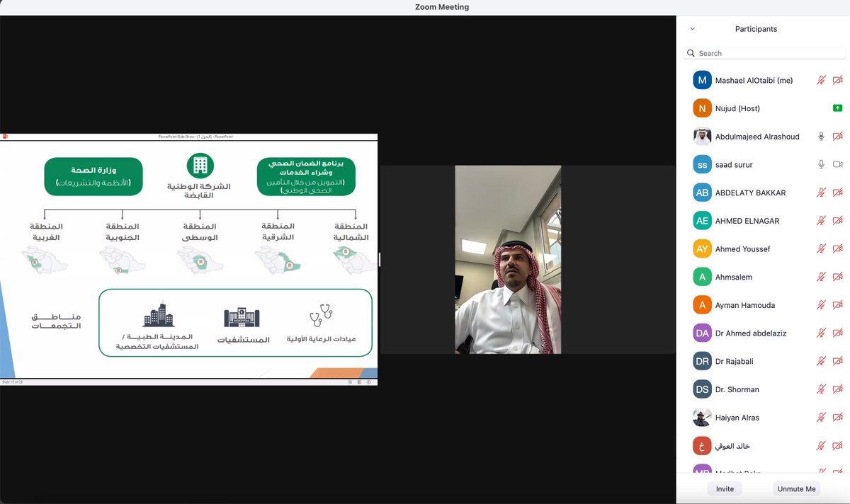Select participant name Dr. Shorman
Screen dimensions: 850x504
point(737,389)
